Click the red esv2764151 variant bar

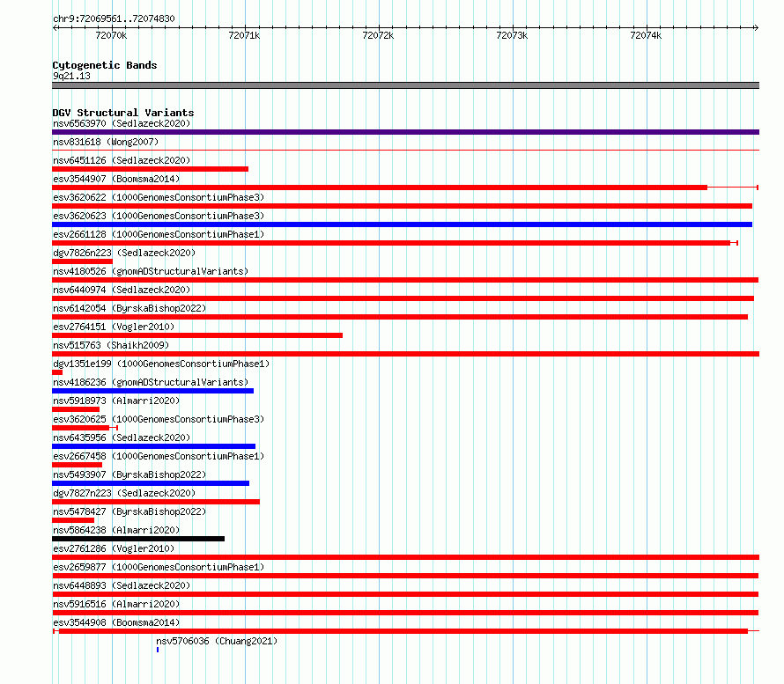click(x=197, y=335)
